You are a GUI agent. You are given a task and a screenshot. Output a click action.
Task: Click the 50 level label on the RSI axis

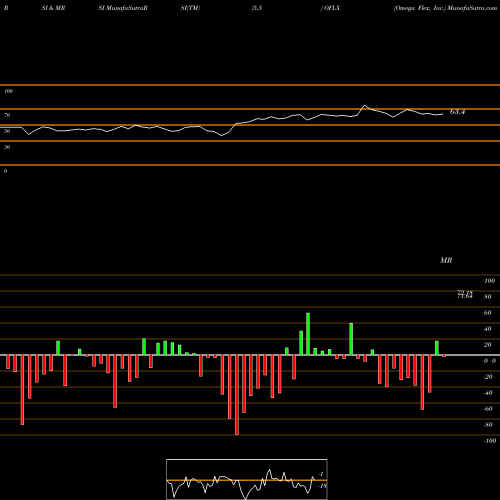(7, 131)
